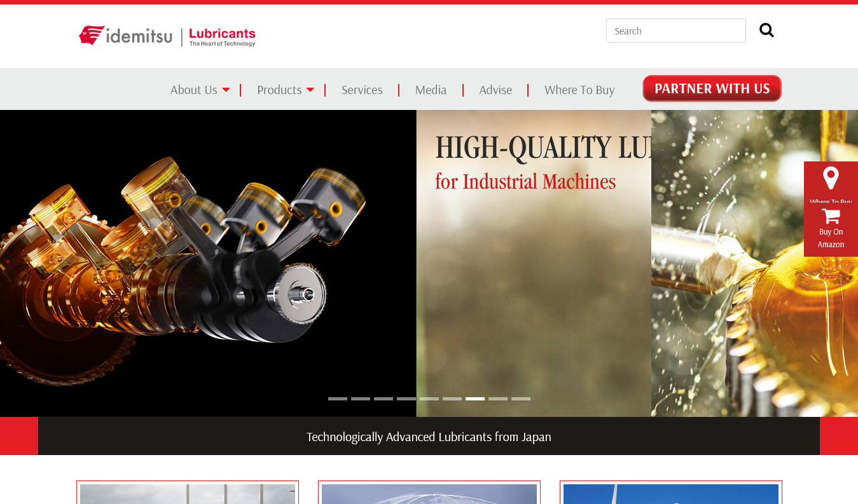Click the search magnifier icon
The image size is (858, 504).
[766, 31]
